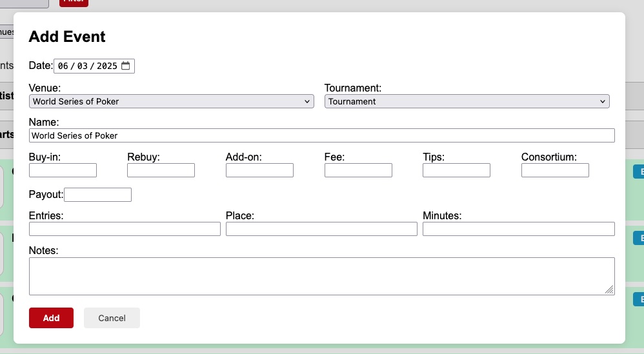The height and width of the screenshot is (354, 644).
Task: Select the year 2025 in Date field
Action: [106, 66]
